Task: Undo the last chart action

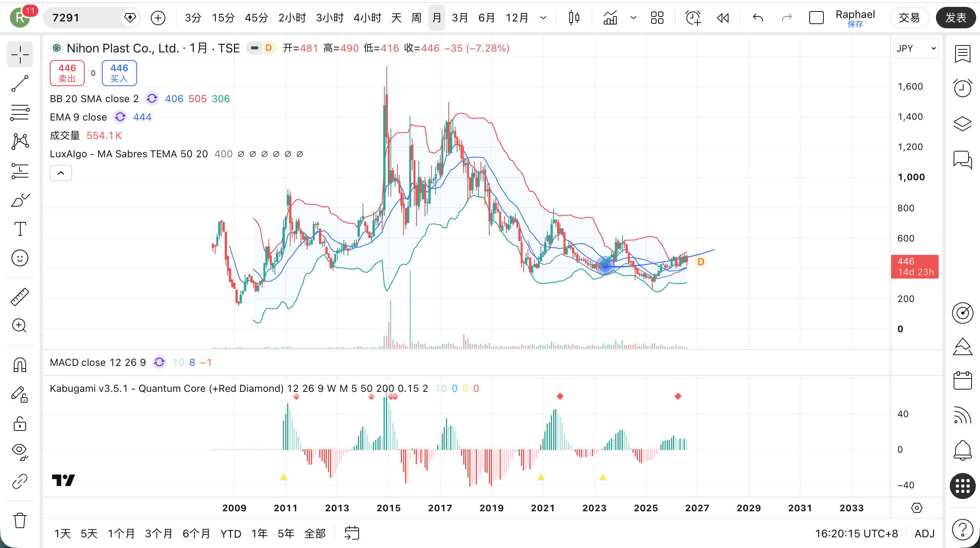Action: tap(758, 18)
